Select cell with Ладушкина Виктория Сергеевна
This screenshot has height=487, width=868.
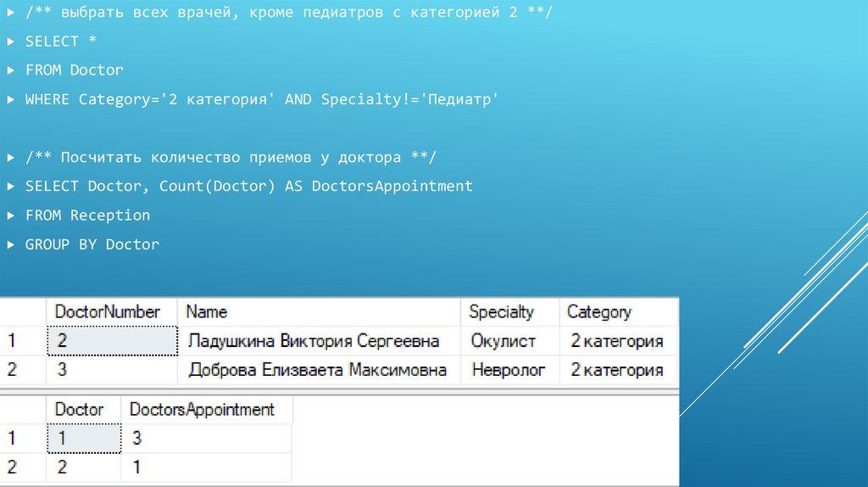[x=314, y=341]
